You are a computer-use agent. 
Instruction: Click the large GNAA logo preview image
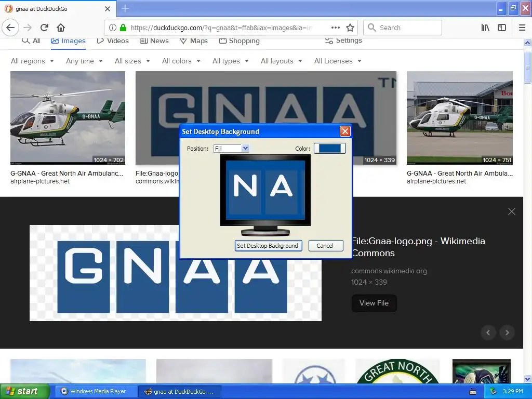pyautogui.click(x=176, y=273)
